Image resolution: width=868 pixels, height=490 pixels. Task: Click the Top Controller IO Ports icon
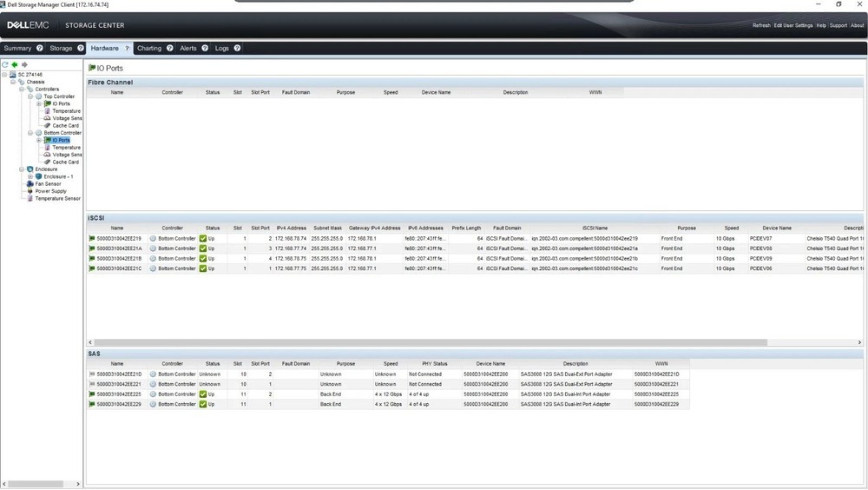[48, 103]
